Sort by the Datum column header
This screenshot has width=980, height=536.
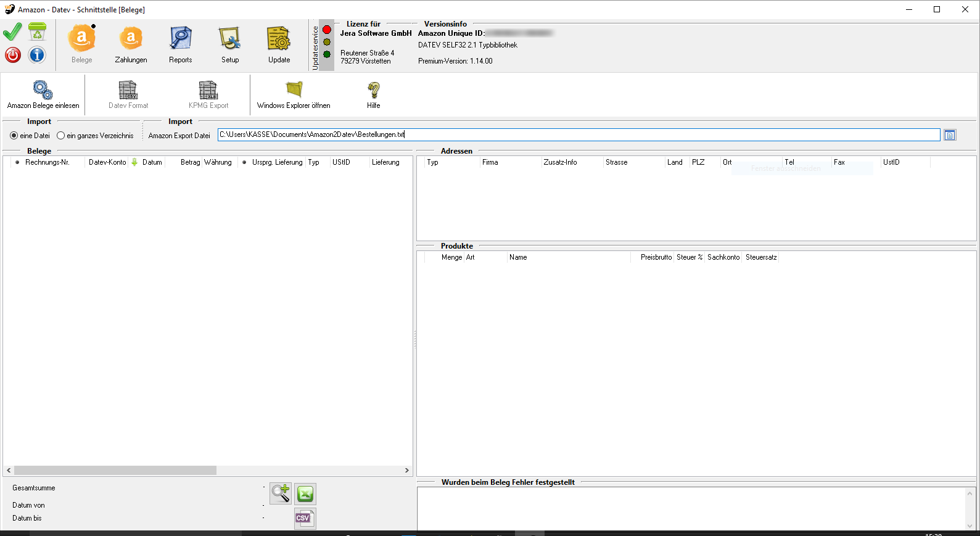[x=152, y=162]
